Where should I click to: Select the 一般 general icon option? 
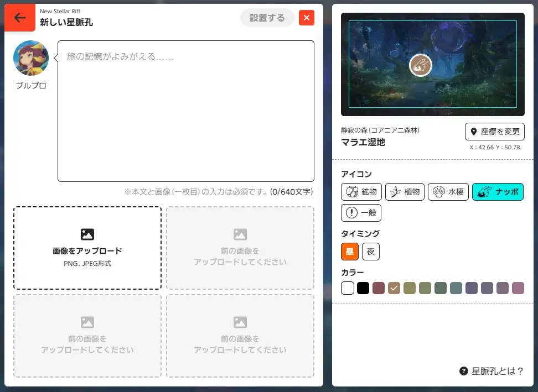click(361, 212)
